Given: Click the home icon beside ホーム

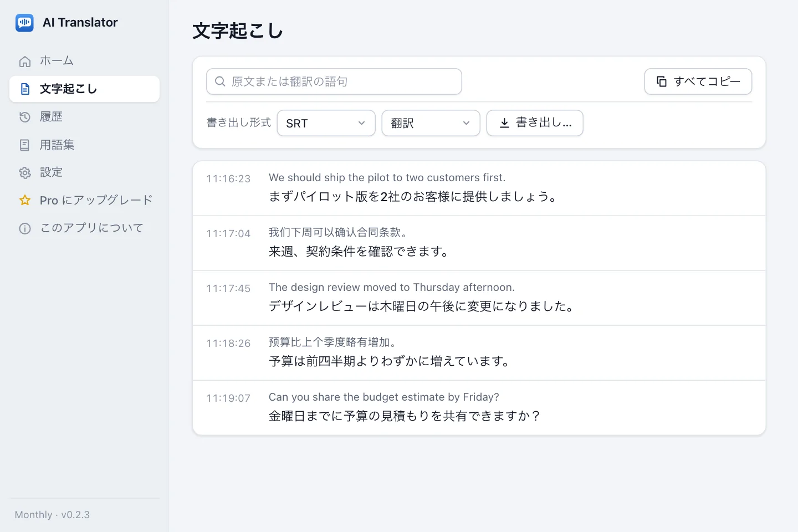Looking at the screenshot, I should click(x=25, y=62).
